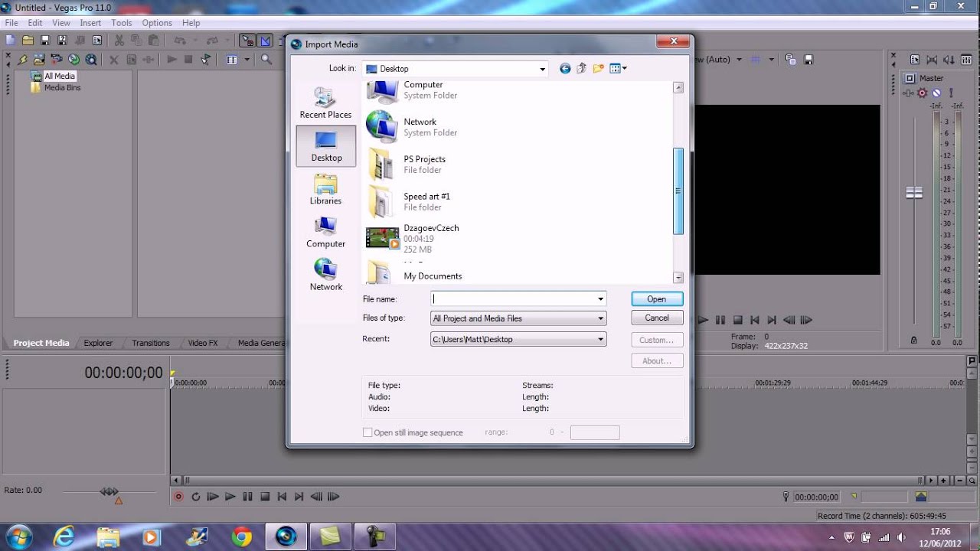980x551 pixels.
Task: Click the timeline Record button
Action: click(x=178, y=497)
